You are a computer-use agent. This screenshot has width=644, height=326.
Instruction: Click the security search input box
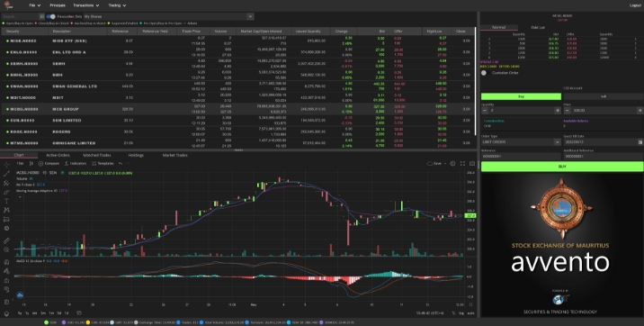(x=20, y=16)
